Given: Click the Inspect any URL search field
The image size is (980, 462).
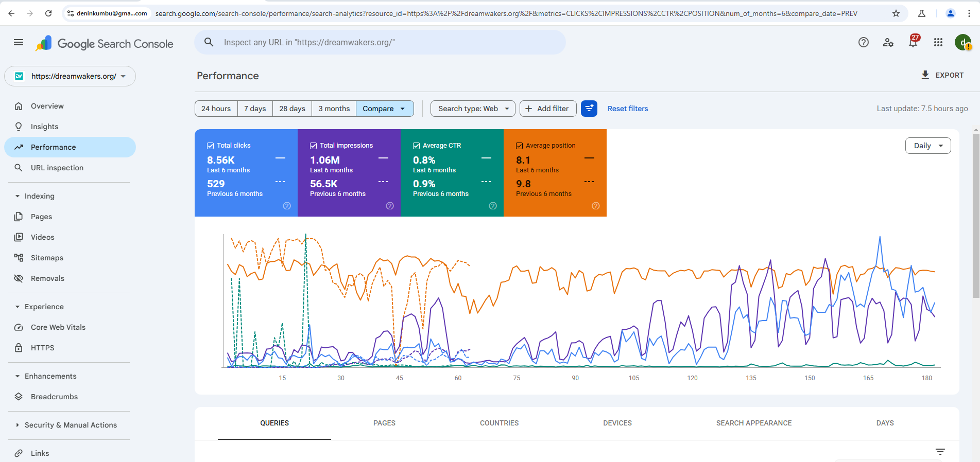Looking at the screenshot, I should (x=380, y=42).
